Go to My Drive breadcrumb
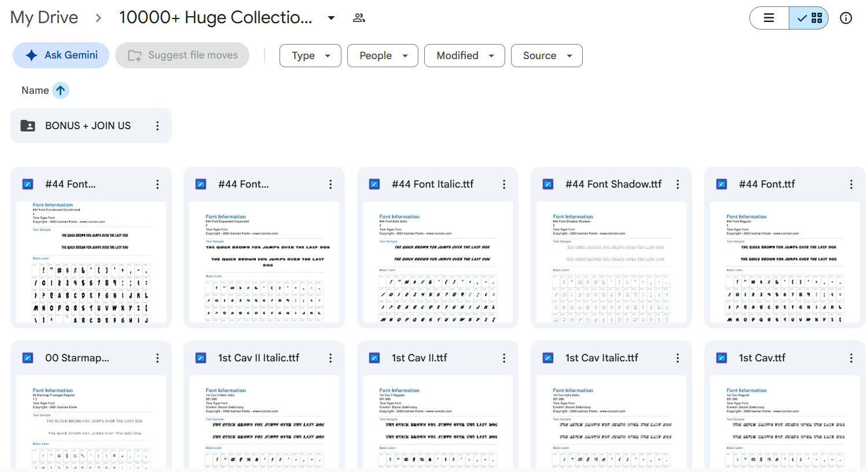The image size is (868, 472). point(44,17)
